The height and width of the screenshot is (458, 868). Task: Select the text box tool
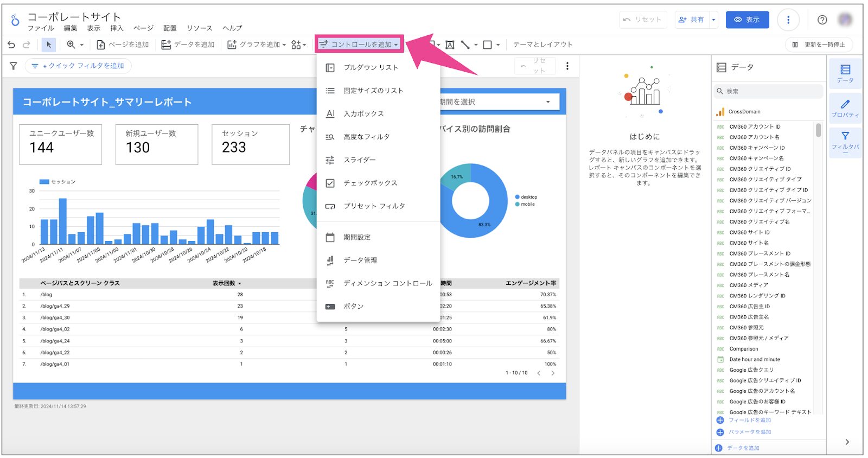point(450,44)
